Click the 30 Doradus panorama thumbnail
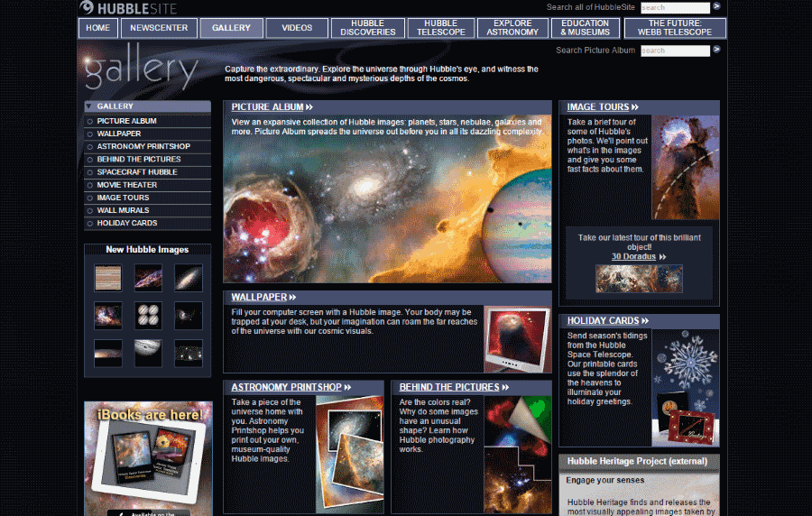 (639, 279)
